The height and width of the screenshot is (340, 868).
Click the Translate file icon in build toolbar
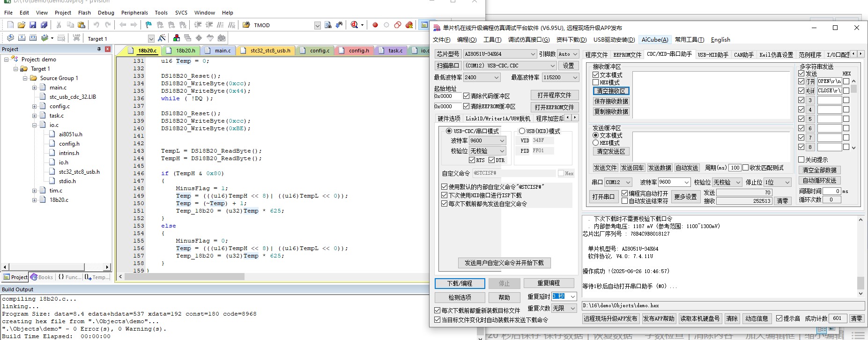click(x=10, y=38)
